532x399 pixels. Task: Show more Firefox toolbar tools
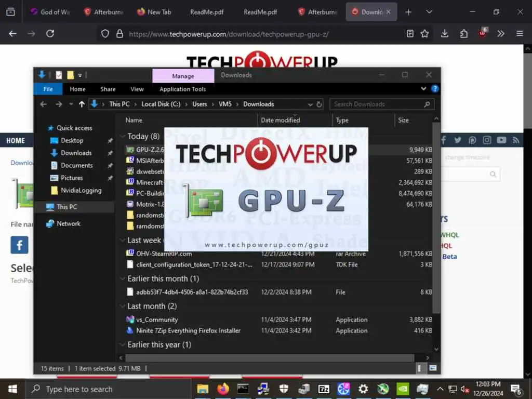pos(501,34)
